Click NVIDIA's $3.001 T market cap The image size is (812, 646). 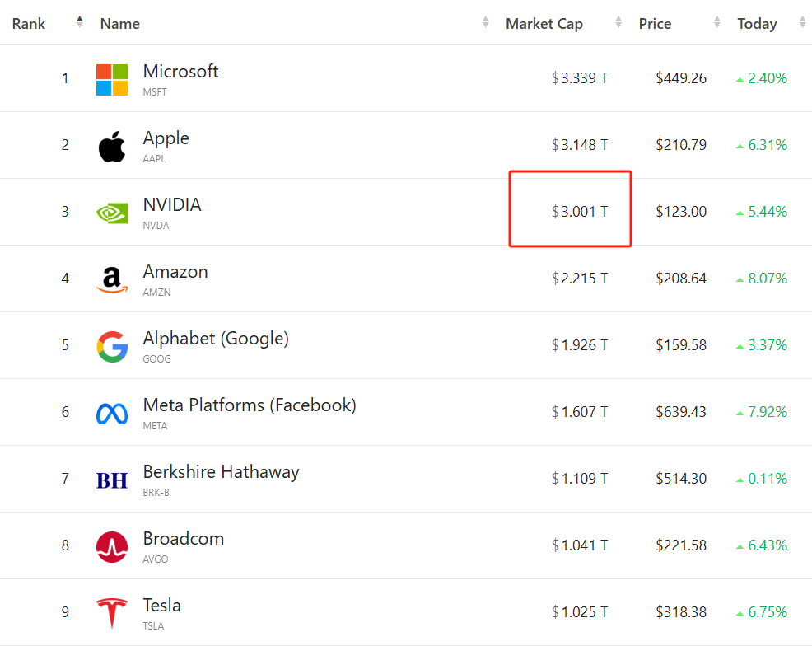click(580, 212)
